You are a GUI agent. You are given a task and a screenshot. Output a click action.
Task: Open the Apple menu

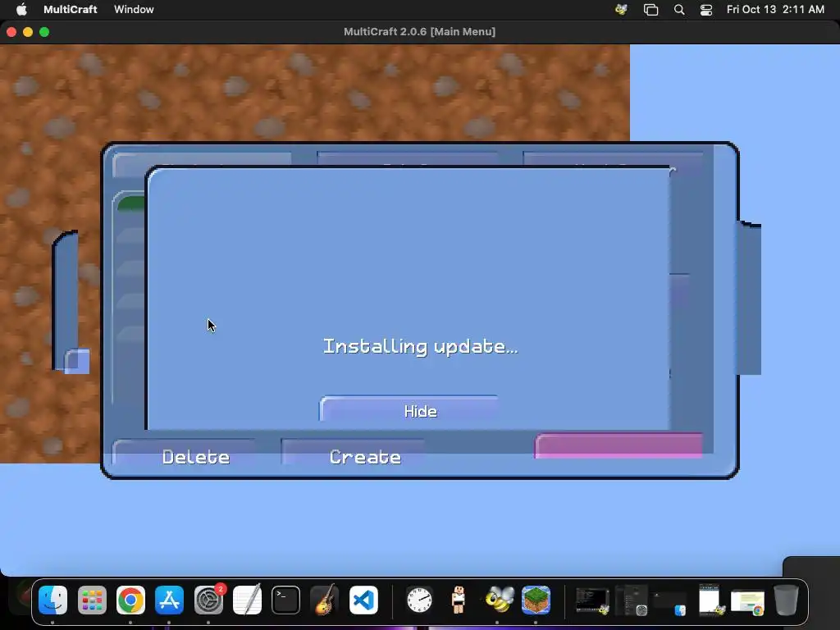point(21,9)
